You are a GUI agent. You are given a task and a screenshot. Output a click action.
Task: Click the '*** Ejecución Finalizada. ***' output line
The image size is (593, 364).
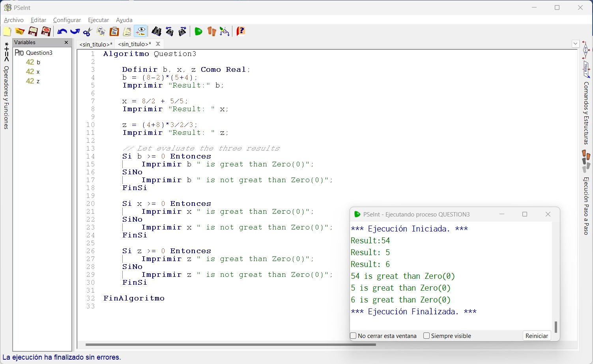(x=413, y=312)
